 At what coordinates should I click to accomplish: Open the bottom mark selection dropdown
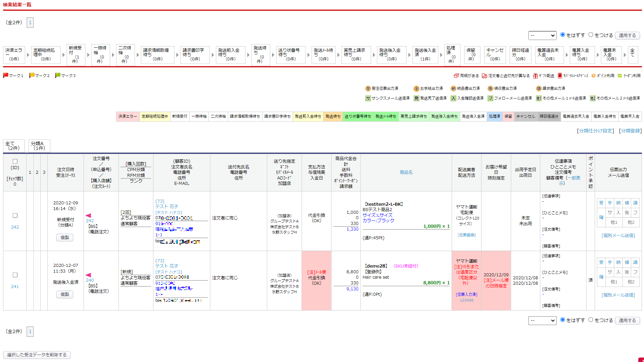point(542,320)
